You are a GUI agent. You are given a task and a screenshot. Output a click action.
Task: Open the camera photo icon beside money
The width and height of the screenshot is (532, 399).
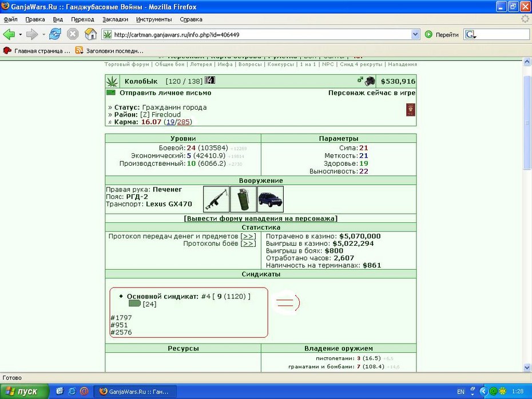click(370, 81)
